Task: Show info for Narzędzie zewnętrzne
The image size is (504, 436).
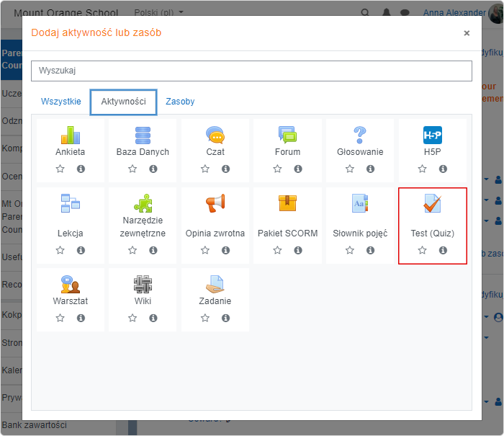Action: 153,250
